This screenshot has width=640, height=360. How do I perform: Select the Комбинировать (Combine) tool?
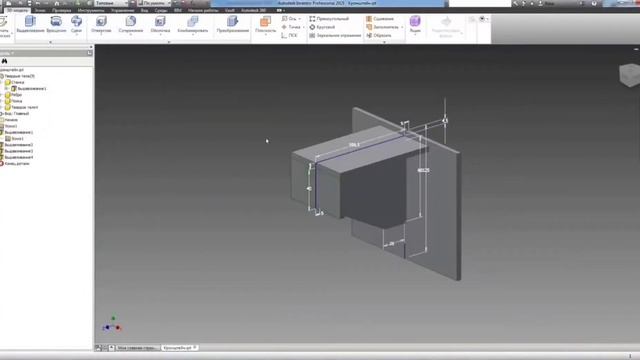pyautogui.click(x=193, y=24)
